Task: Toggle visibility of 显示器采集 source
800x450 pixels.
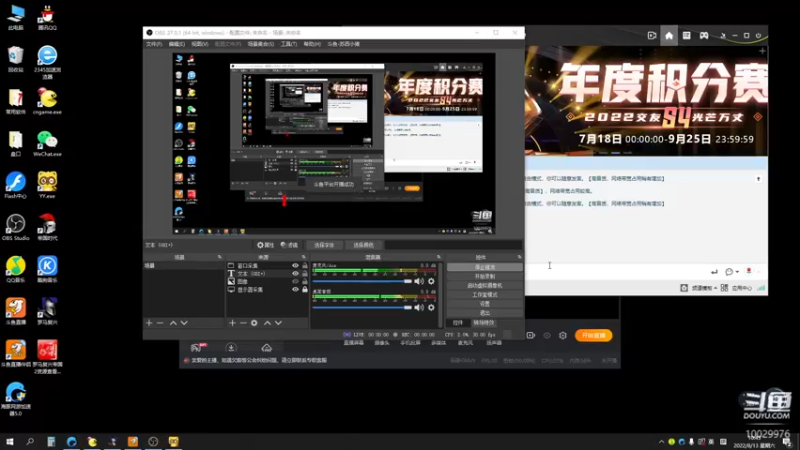Action: click(295, 289)
